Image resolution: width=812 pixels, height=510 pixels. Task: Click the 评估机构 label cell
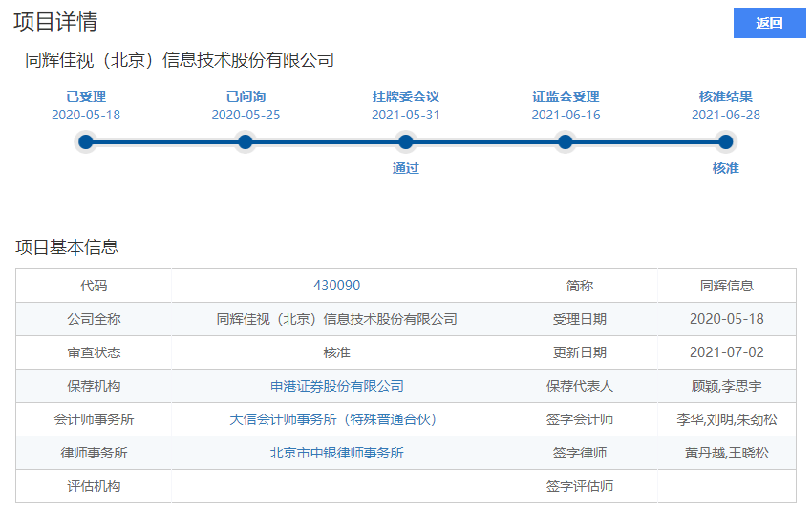(x=94, y=486)
